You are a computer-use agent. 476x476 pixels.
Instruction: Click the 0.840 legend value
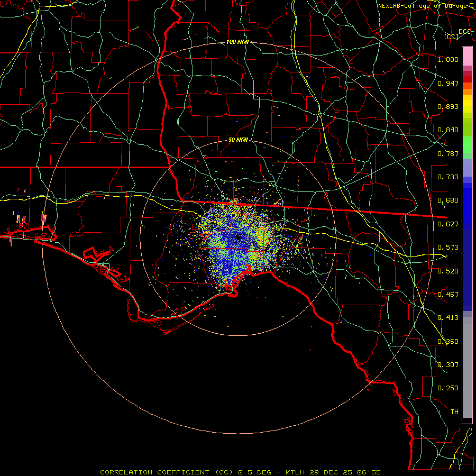tap(448, 130)
